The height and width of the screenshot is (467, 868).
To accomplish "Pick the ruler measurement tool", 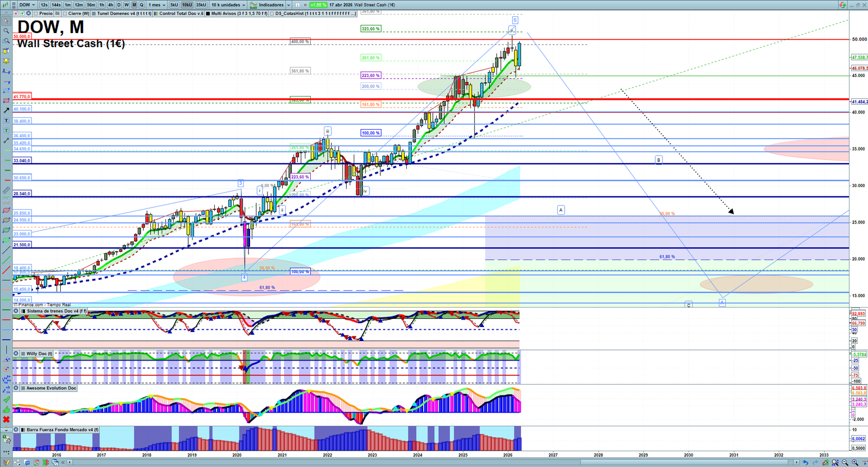I will pos(6,190).
